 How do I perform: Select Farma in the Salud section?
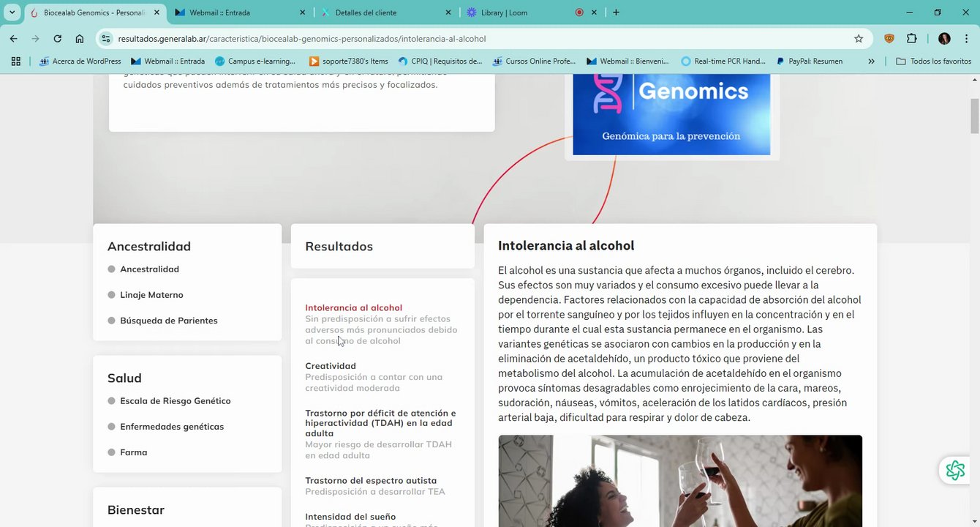(133, 452)
